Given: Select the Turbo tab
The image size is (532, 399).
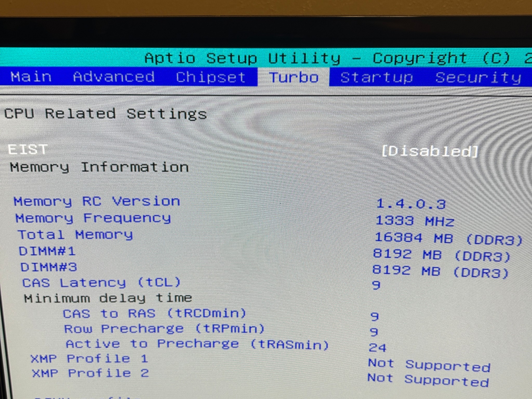Looking at the screenshot, I should (x=294, y=77).
